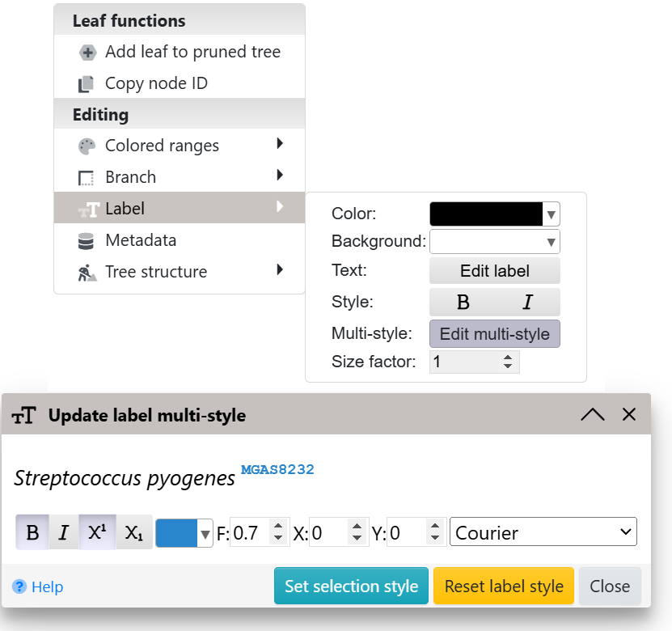Click the Branch dotted-square icon
The width and height of the screenshot is (672, 631).
[x=86, y=178]
